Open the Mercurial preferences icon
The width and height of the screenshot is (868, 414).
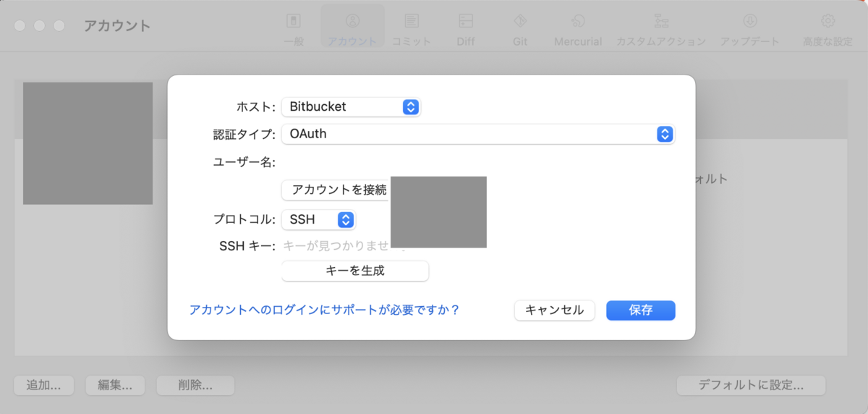point(578,20)
